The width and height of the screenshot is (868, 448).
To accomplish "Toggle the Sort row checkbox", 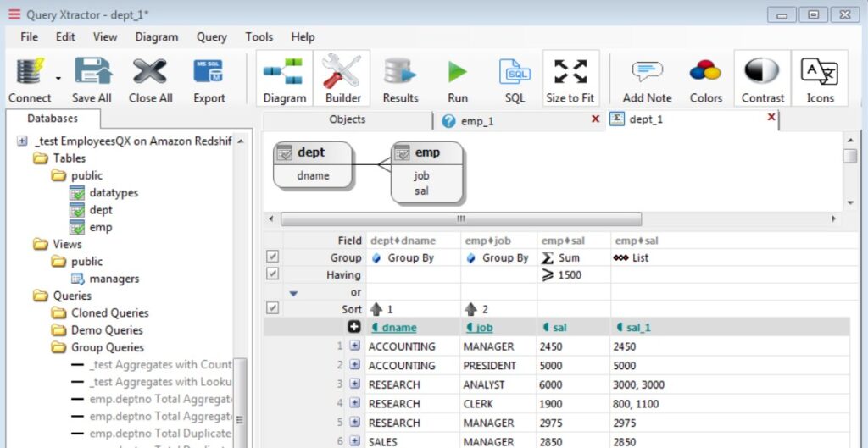I will [x=272, y=308].
